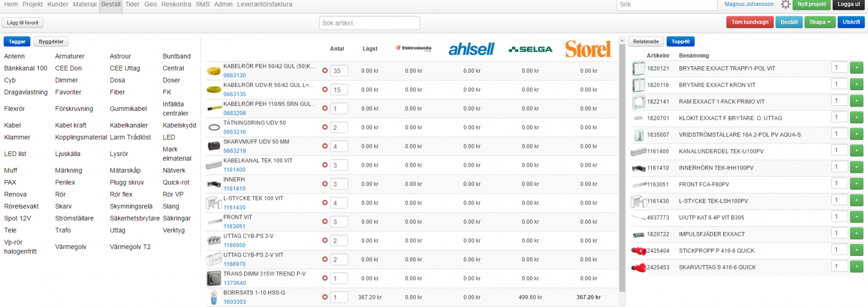
Task: Click the TRANS DIMM 315W product thumbnail
Action: coord(214,279)
